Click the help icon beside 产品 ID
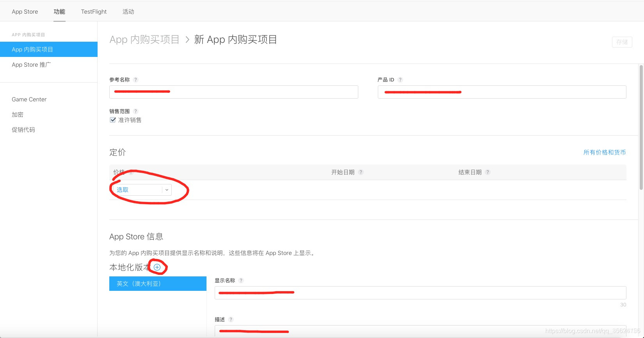 click(x=400, y=80)
